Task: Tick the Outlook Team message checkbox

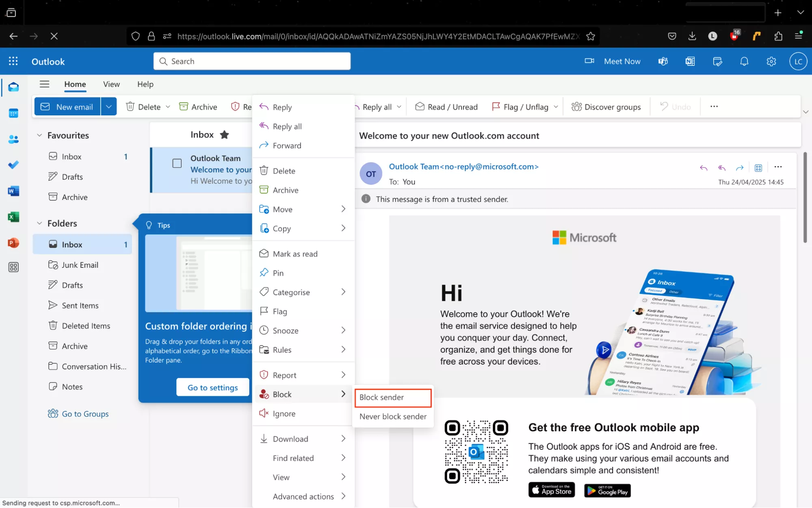Action: click(177, 163)
